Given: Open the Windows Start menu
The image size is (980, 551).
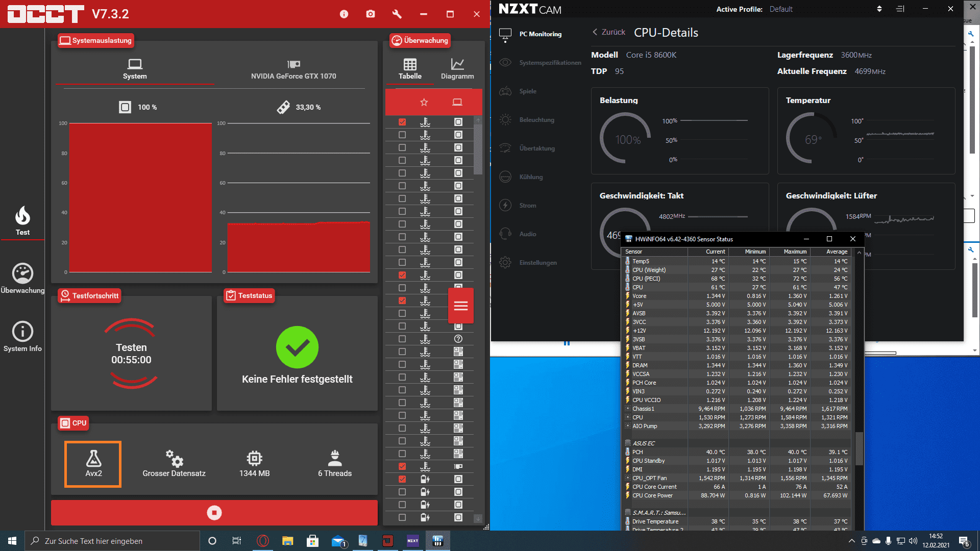Looking at the screenshot, I should (12, 541).
